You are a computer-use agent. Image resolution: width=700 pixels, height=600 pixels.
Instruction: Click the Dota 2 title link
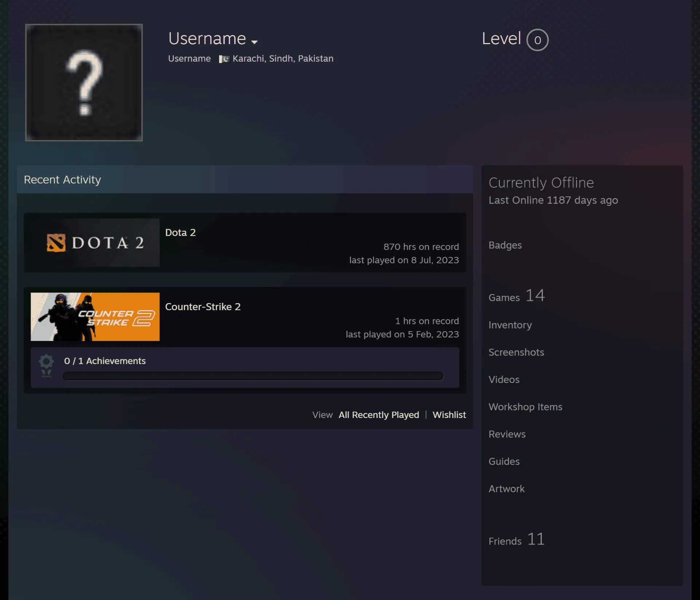(x=180, y=232)
